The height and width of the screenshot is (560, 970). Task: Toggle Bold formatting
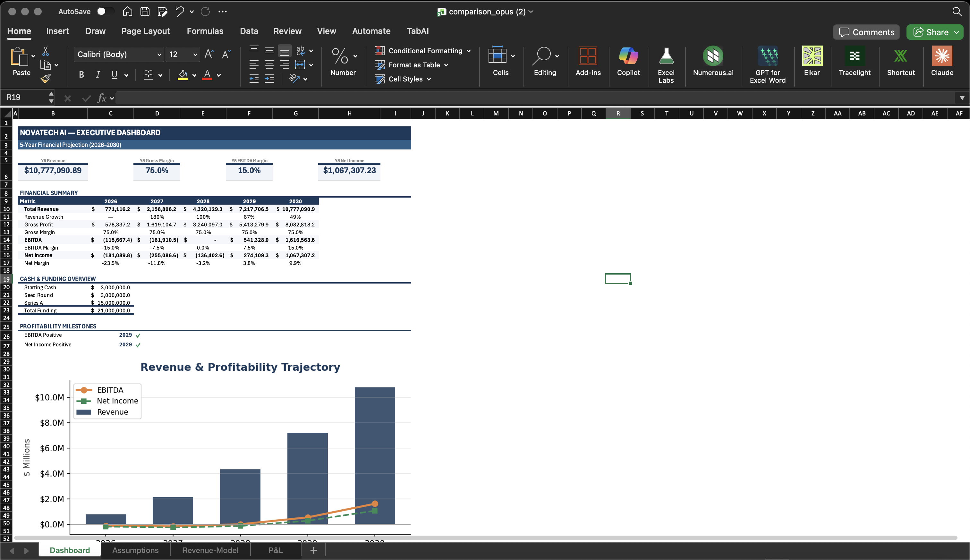tap(81, 75)
